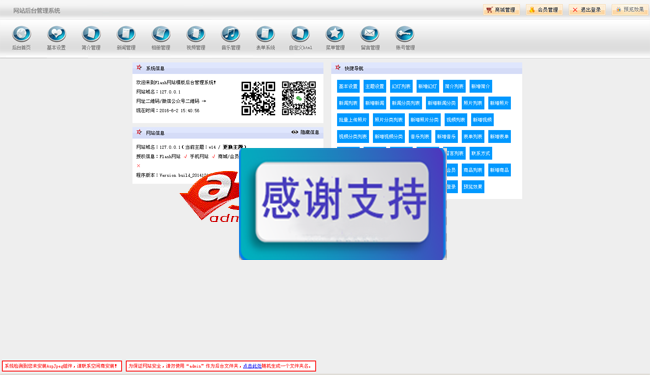Click the 主题设置 quick navigation button
This screenshot has width=650, height=375.
pyautogui.click(x=375, y=87)
